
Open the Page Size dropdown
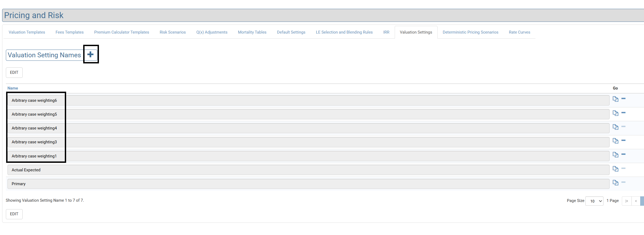[x=594, y=201]
